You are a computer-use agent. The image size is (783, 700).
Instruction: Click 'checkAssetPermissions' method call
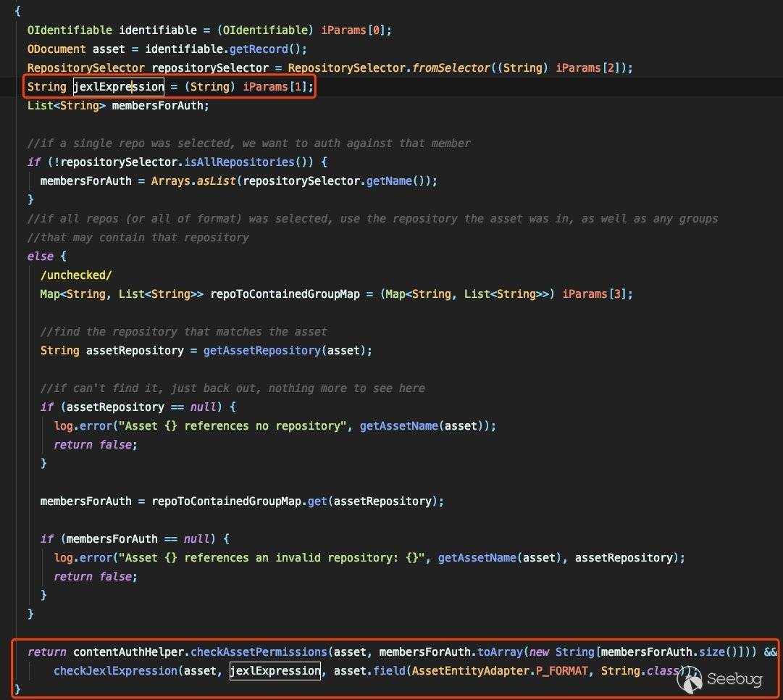[259, 652]
